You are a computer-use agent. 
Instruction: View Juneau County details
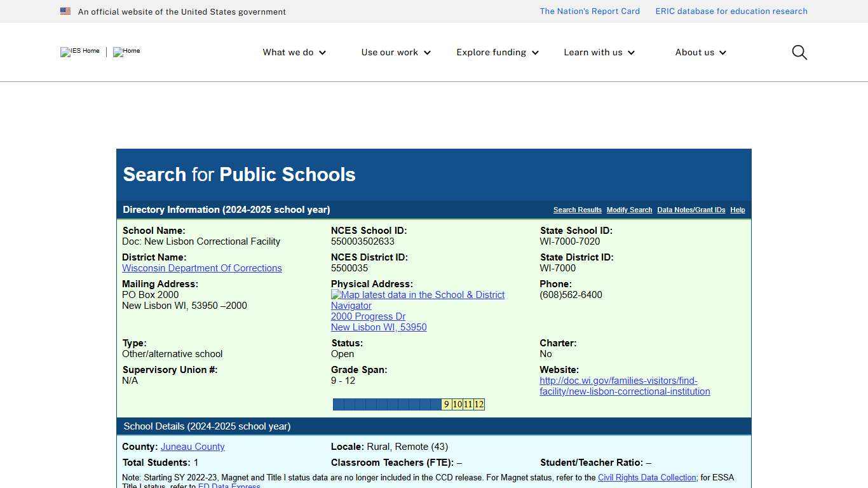pos(193,446)
